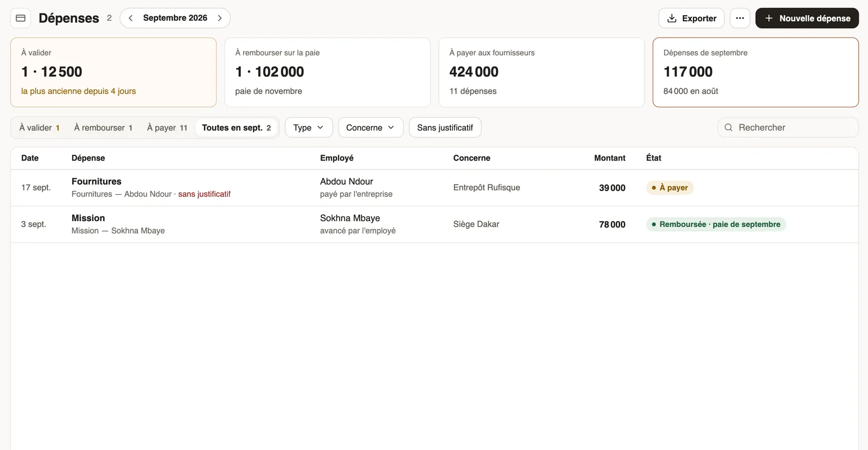
Task: Click the Exporter button
Action: pyautogui.click(x=691, y=18)
